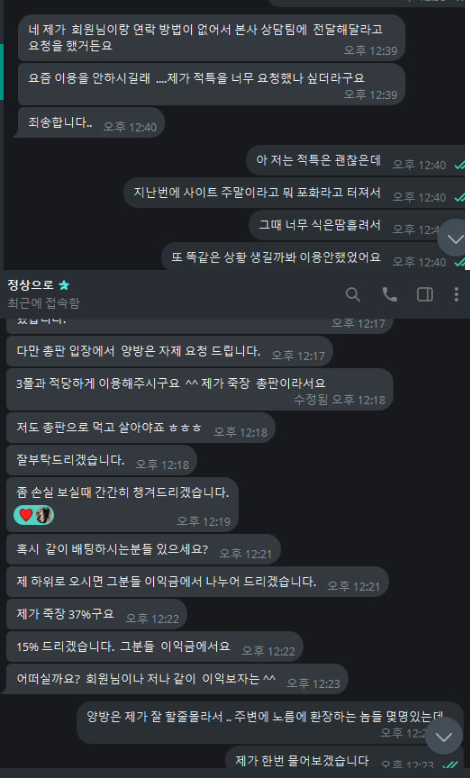
Task: Click the message 잘부탁드리겠습니다.
Action: pos(101,460)
